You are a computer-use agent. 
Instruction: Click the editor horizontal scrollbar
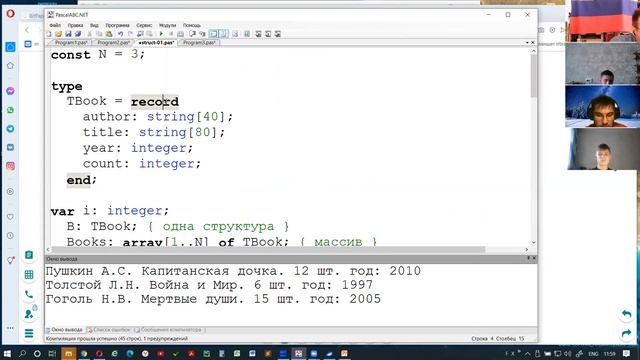pos(268,249)
